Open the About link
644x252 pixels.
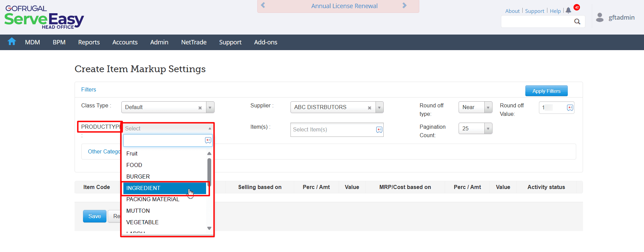pos(512,11)
